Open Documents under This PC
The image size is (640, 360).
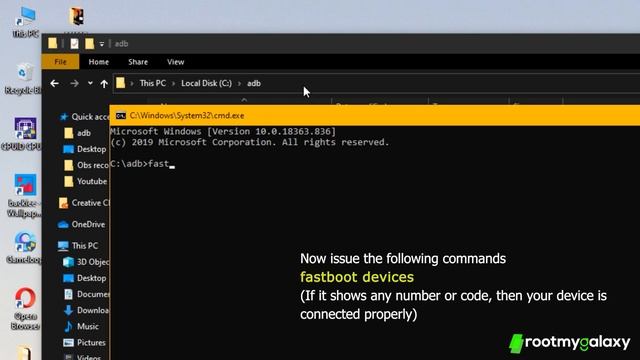pos(86,294)
